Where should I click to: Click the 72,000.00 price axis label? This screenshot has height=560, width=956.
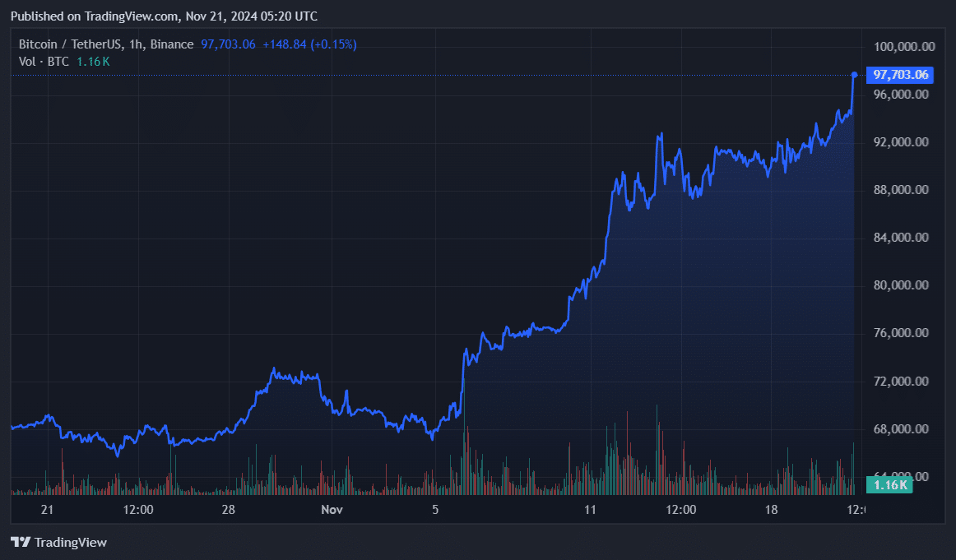tap(901, 382)
